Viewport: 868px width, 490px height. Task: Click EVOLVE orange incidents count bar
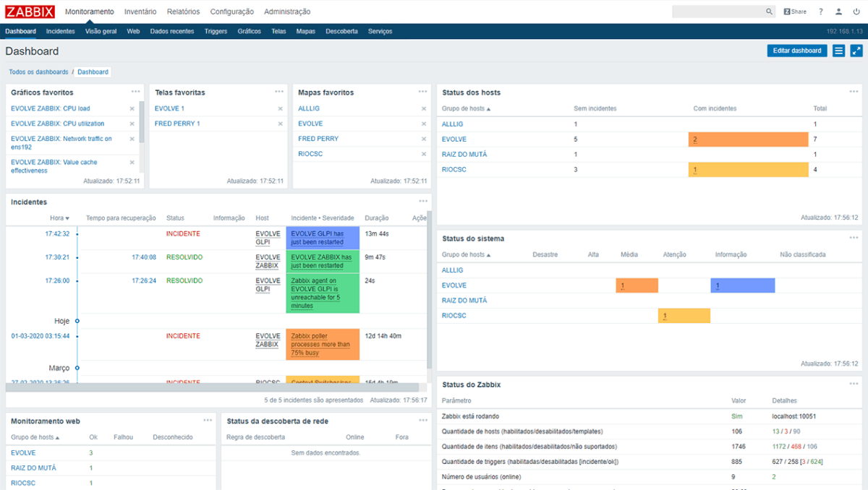point(748,139)
